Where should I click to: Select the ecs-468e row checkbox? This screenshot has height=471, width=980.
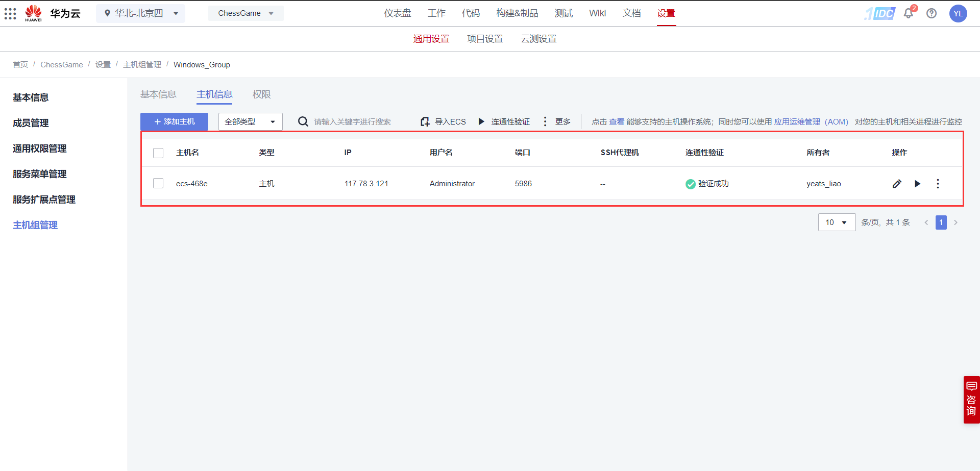[x=158, y=183]
